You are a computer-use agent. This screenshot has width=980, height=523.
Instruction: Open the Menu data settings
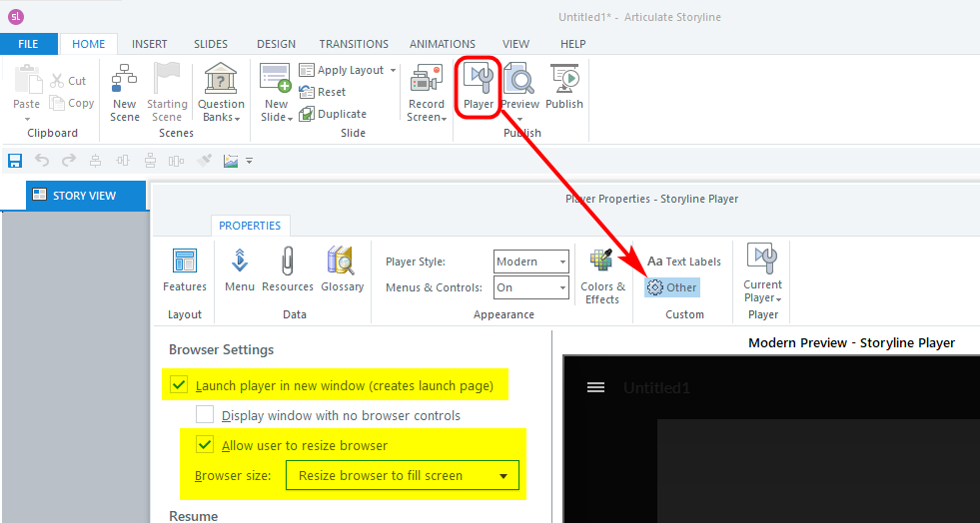(240, 269)
